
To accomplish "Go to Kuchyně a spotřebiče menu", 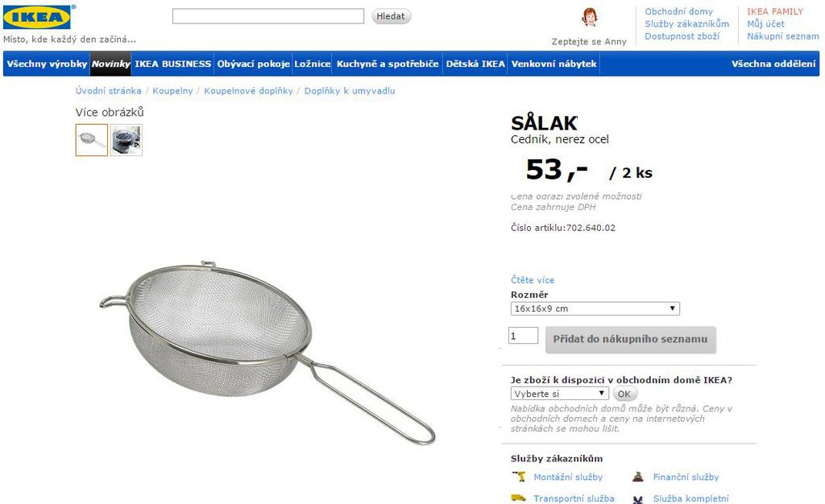I will [388, 64].
